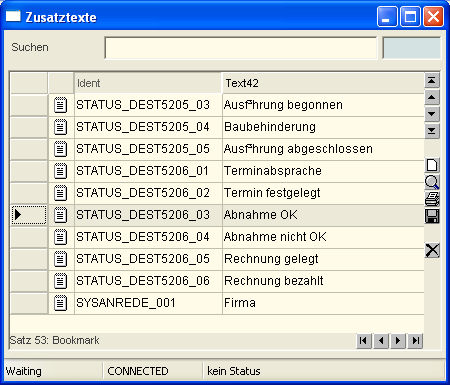Click text Terminabsprache
This screenshot has height=385, width=450.
click(273, 171)
